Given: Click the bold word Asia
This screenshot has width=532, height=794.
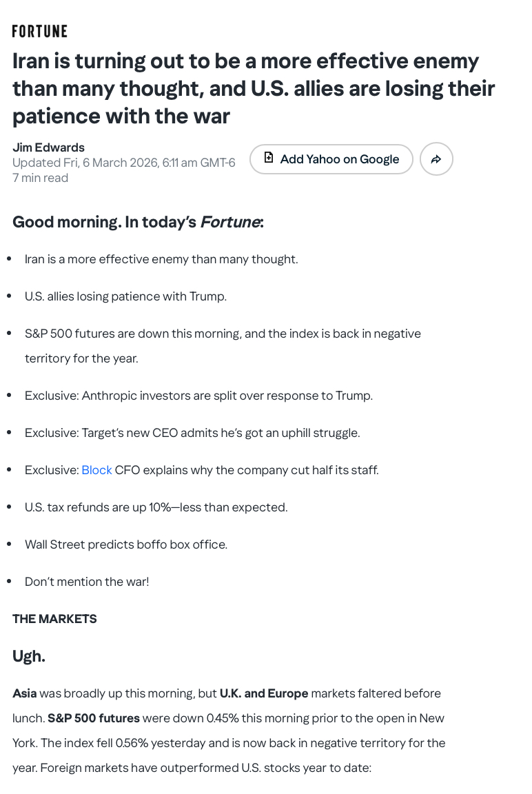Looking at the screenshot, I should 25,693.
